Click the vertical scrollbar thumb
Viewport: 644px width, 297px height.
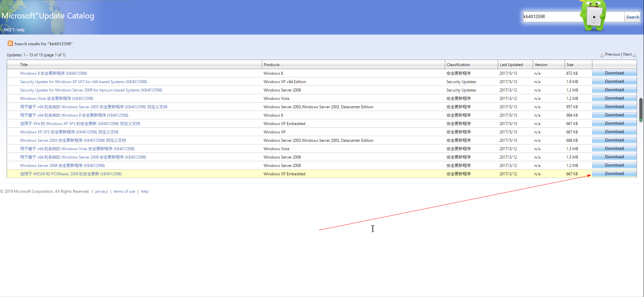tap(641, 110)
